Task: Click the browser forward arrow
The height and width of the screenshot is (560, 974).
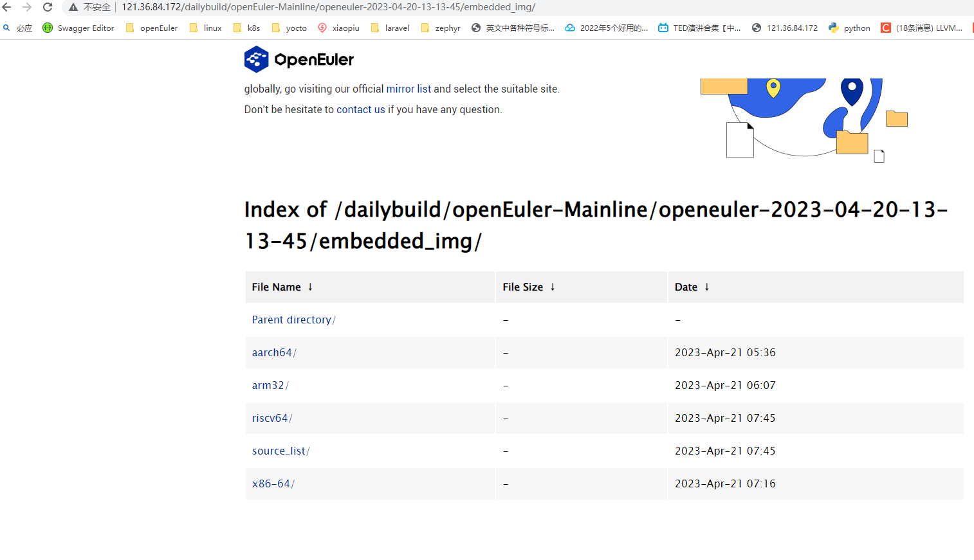Action: click(x=27, y=7)
